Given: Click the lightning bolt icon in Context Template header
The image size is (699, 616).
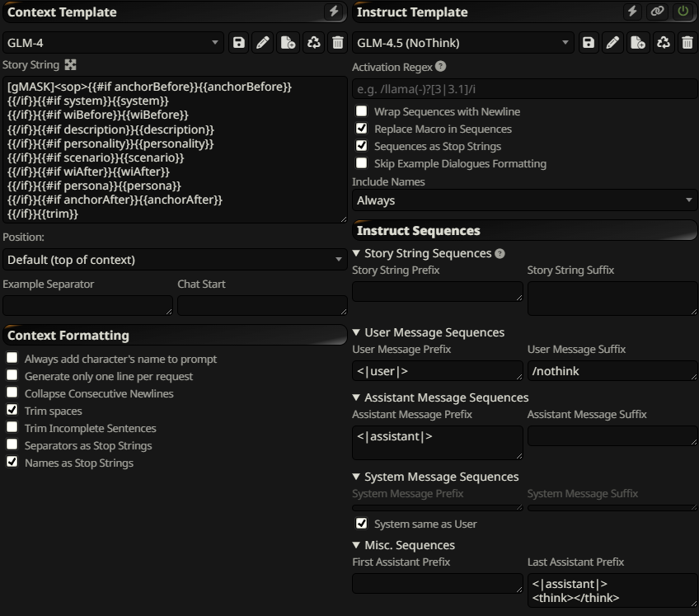Looking at the screenshot, I should (334, 12).
